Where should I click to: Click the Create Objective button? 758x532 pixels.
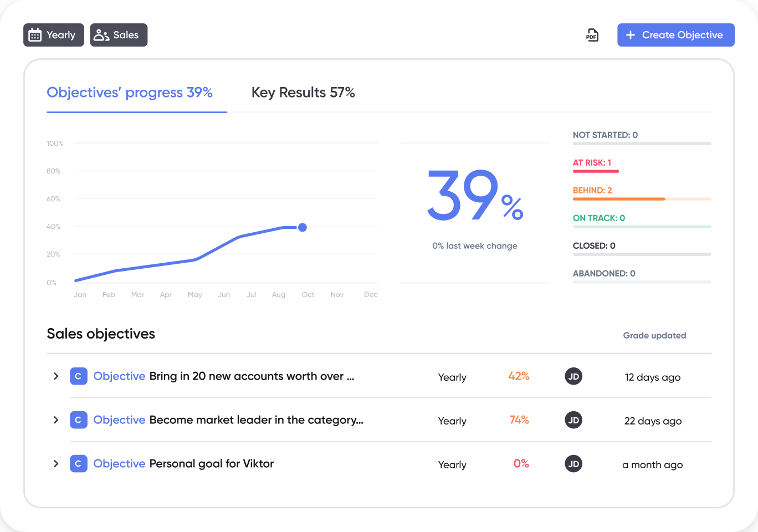point(675,35)
